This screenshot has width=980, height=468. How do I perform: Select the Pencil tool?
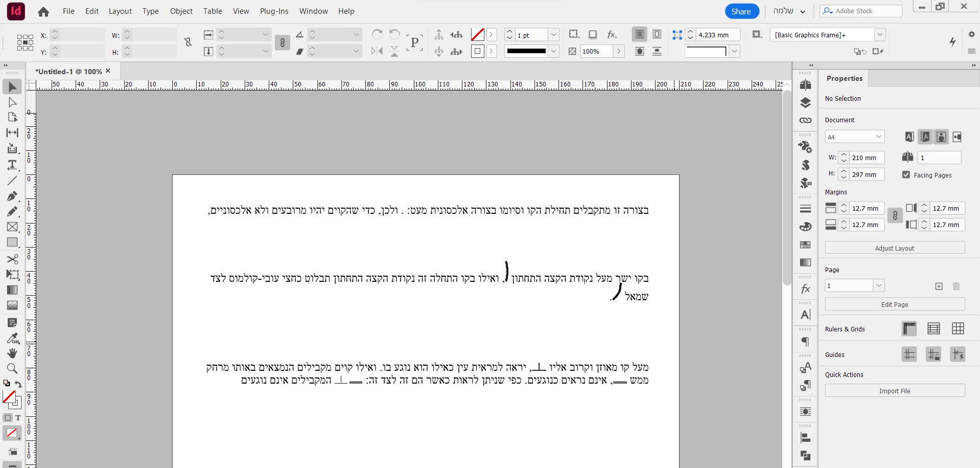(12, 212)
